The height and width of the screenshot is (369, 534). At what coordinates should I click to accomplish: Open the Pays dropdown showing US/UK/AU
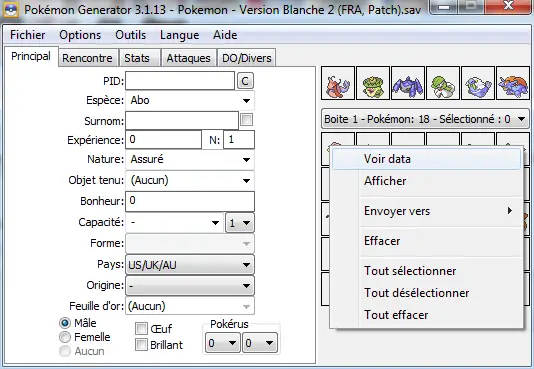(x=190, y=265)
